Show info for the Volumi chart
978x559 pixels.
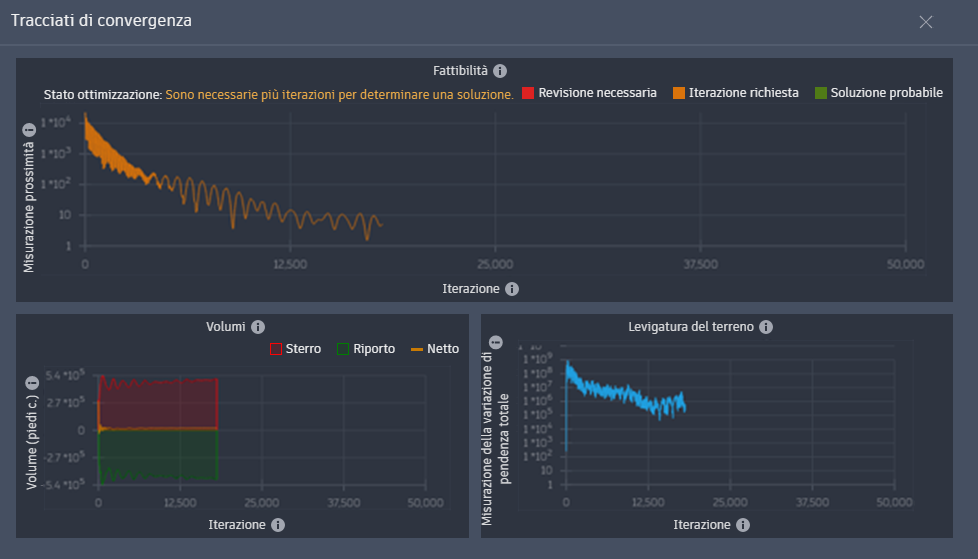[x=258, y=327]
